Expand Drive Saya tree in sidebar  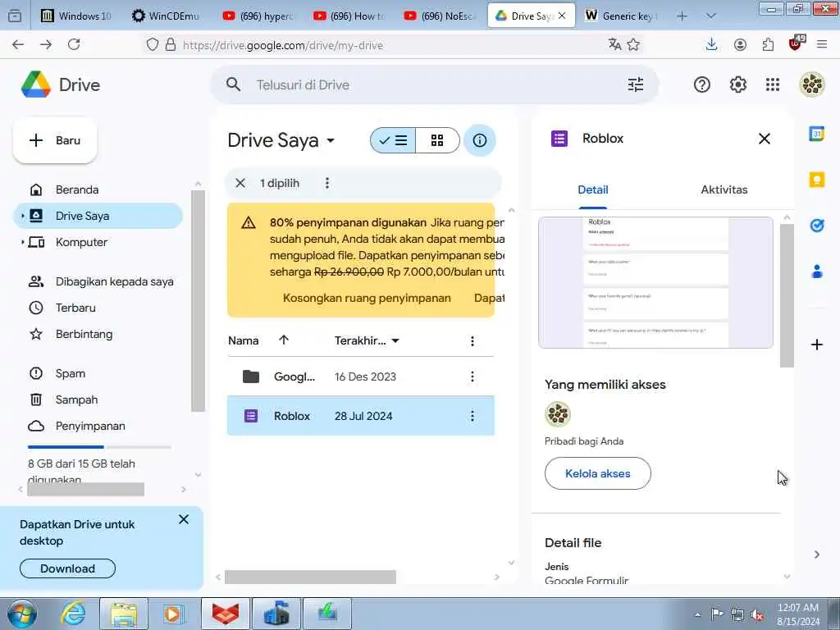22,216
